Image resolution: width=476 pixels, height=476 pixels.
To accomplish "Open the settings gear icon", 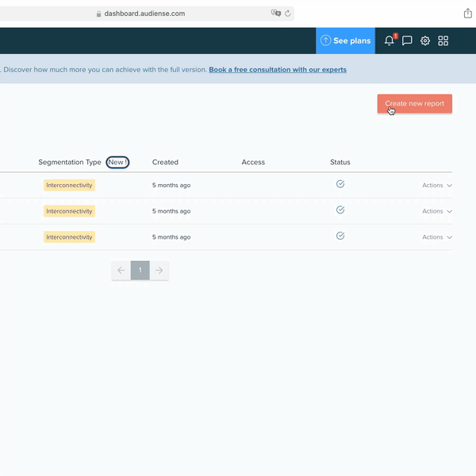I will point(425,40).
